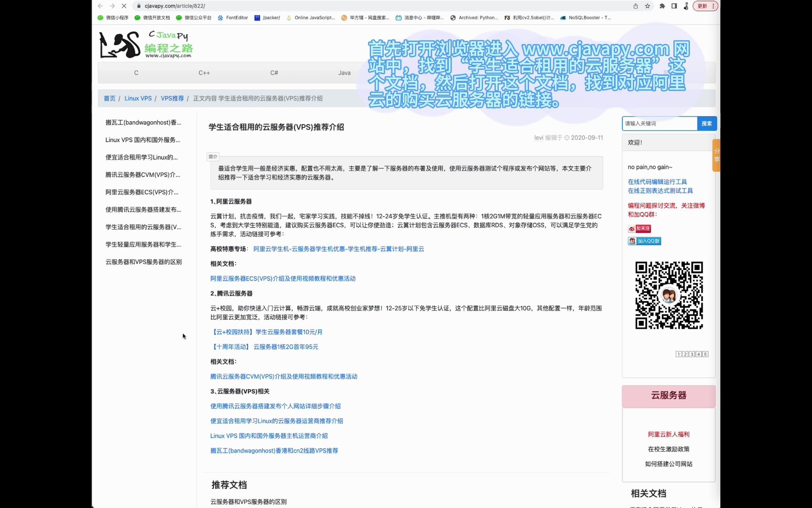Screen dimensions: 812x508
Task: Open the Archived: Python bookmark
Action: click(474, 18)
